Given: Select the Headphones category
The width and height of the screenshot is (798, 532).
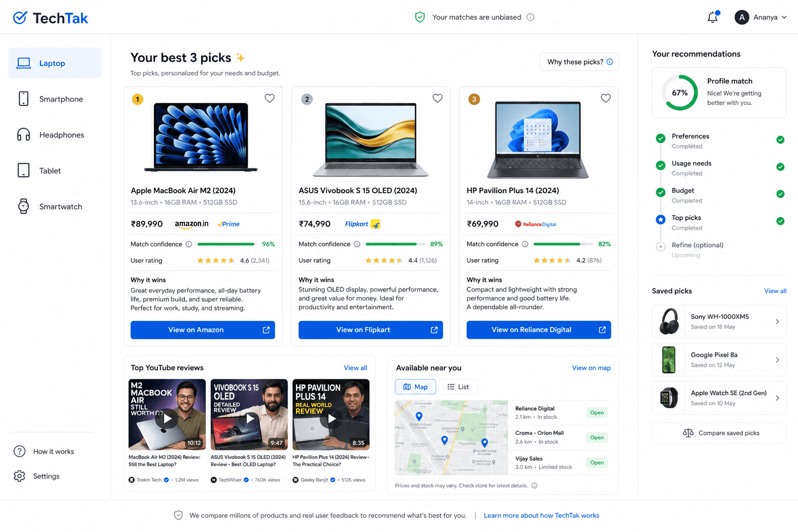Looking at the screenshot, I should pyautogui.click(x=55, y=135).
